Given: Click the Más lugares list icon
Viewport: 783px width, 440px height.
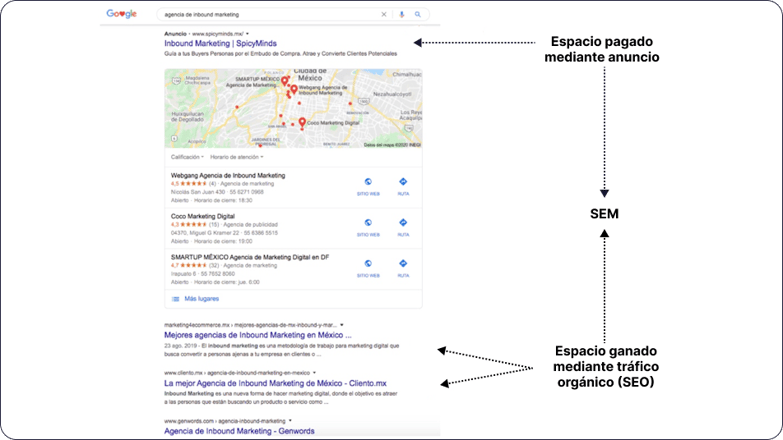Looking at the screenshot, I should click(x=175, y=299).
